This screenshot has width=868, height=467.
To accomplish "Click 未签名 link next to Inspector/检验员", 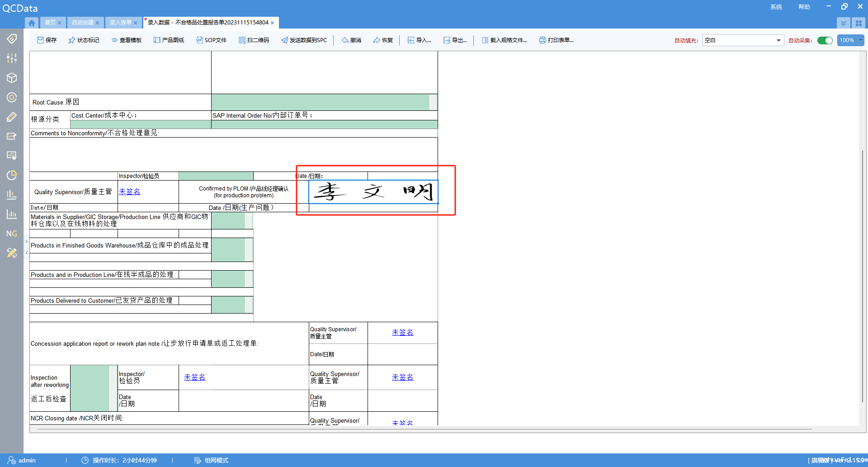I will (194, 377).
